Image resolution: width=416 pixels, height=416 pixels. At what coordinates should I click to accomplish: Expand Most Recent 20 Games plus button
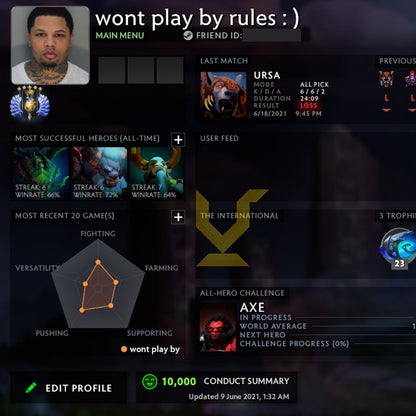(x=178, y=217)
